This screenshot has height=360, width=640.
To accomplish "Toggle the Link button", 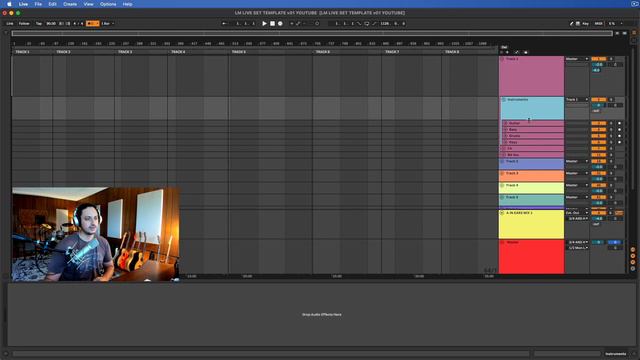I will tap(10, 24).
